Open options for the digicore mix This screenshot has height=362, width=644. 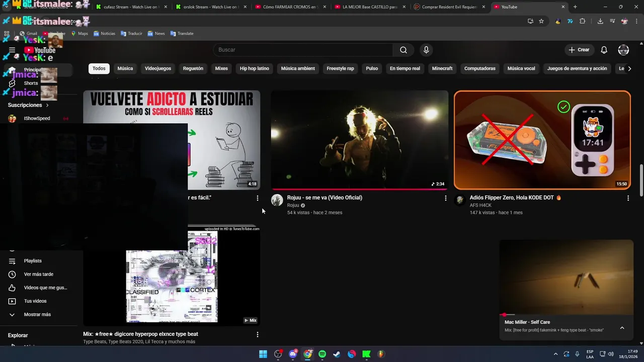(x=258, y=334)
